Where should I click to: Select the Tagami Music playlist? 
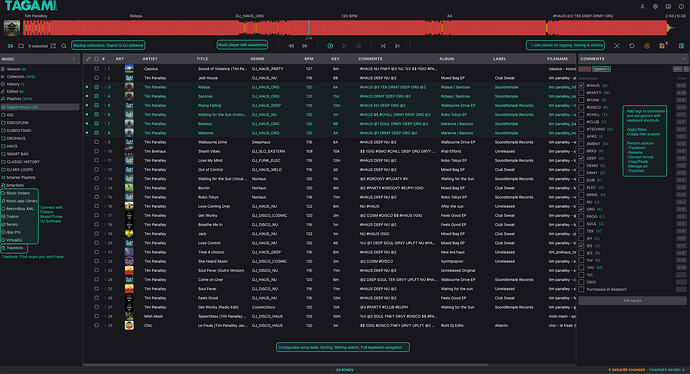pos(40,107)
